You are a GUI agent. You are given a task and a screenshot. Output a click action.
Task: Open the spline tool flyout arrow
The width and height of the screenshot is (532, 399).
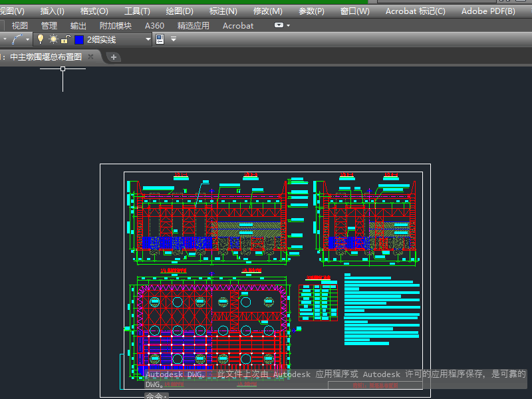[27, 40]
